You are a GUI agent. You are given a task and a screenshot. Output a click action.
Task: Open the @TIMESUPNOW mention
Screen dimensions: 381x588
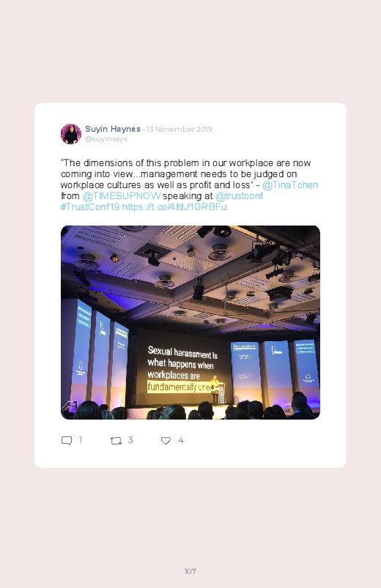coord(122,196)
